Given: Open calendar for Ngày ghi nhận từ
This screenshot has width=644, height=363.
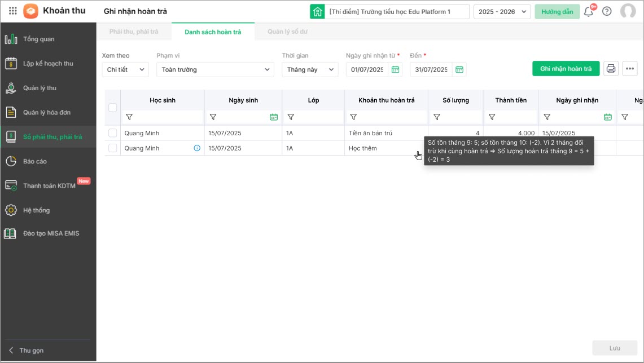Looking at the screenshot, I should pyautogui.click(x=396, y=69).
